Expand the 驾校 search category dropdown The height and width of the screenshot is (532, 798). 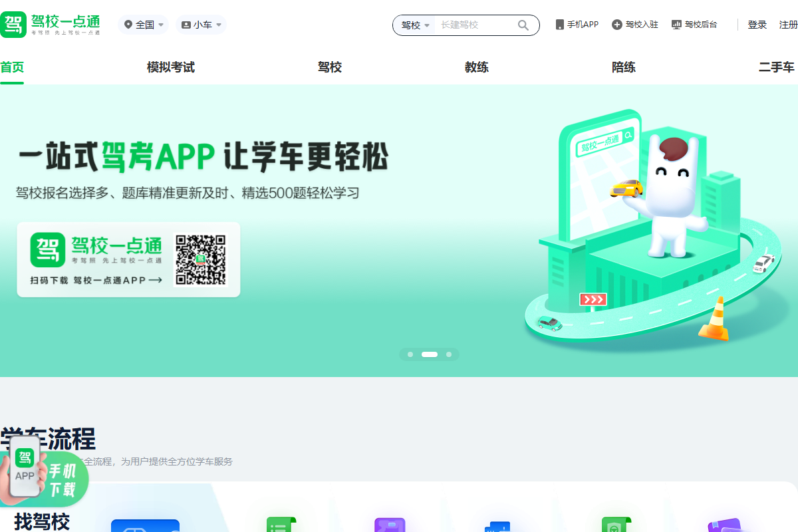[415, 25]
